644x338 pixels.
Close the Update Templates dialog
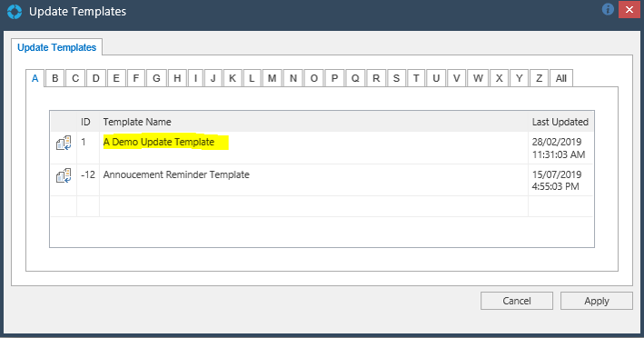click(629, 10)
